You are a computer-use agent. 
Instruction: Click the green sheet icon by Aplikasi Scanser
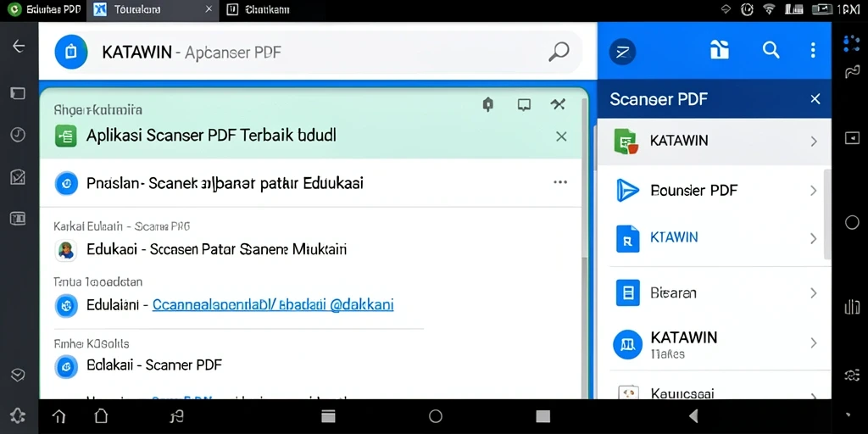66,136
